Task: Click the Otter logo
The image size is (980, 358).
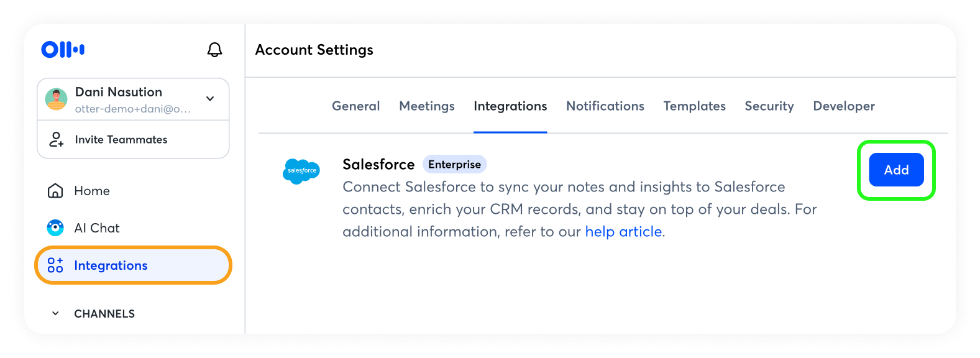Action: pyautogui.click(x=63, y=50)
